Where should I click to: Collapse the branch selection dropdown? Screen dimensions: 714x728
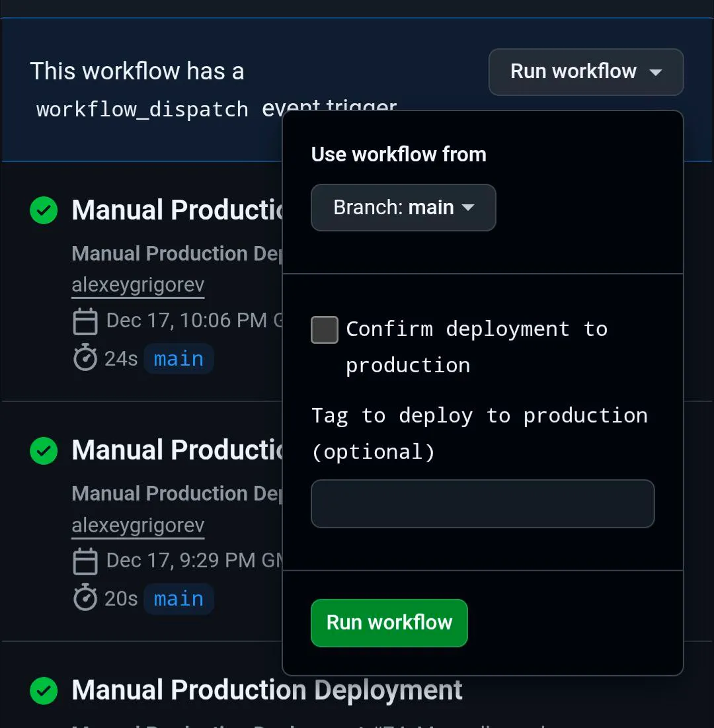(x=403, y=208)
